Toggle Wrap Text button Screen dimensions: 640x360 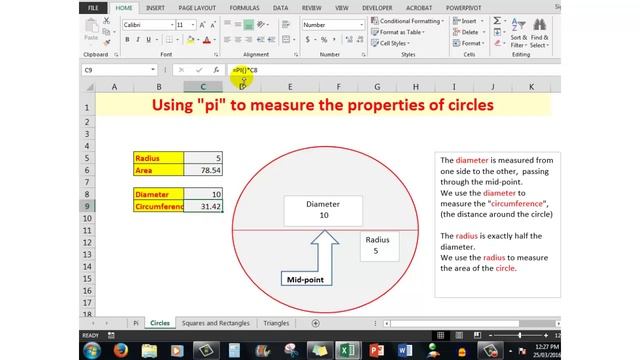(286, 25)
